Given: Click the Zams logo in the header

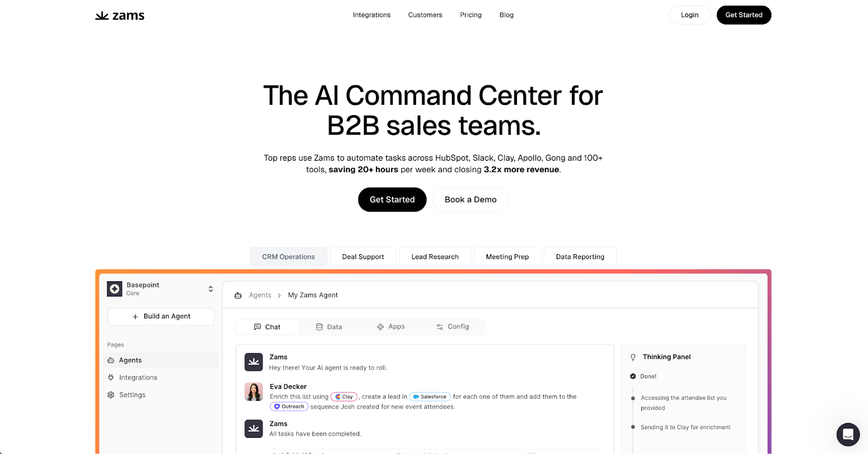Looking at the screenshot, I should 120,15.
